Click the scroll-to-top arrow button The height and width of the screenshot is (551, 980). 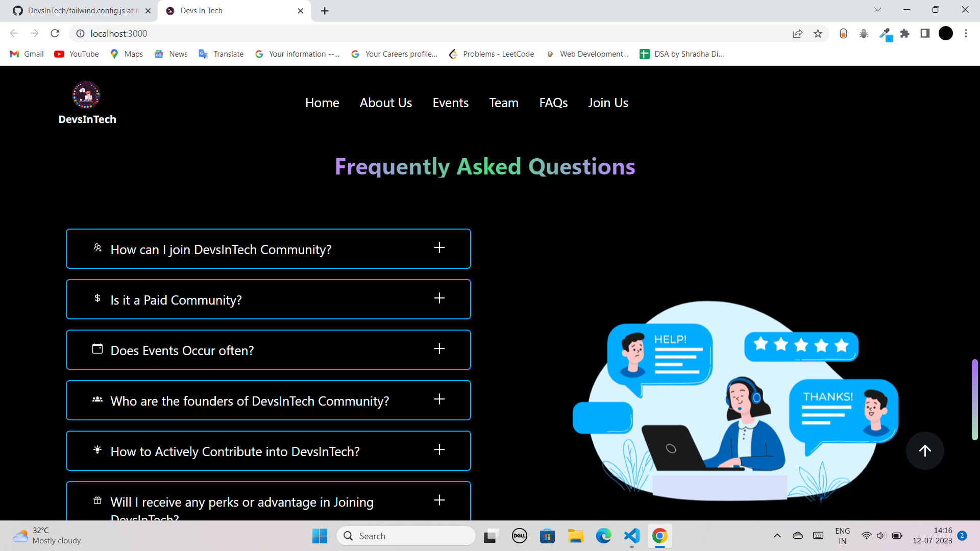click(925, 450)
